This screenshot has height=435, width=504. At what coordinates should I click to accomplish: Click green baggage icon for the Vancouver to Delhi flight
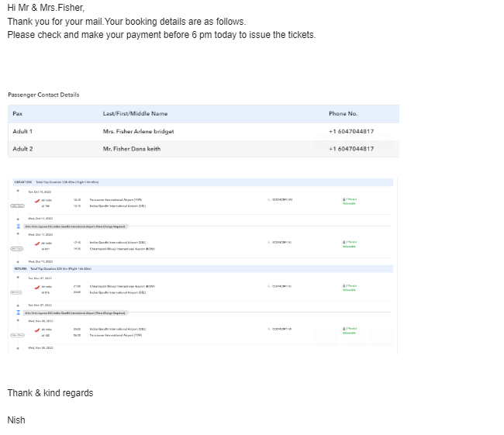[344, 199]
